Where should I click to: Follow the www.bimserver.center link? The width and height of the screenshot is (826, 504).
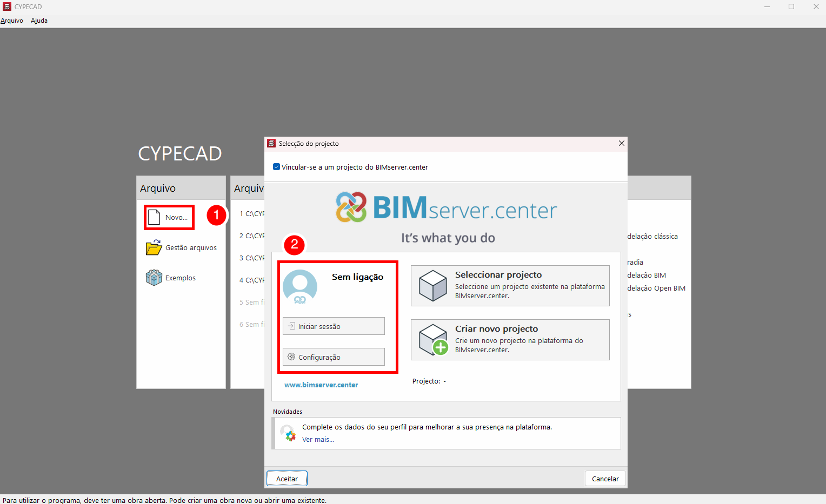click(321, 385)
